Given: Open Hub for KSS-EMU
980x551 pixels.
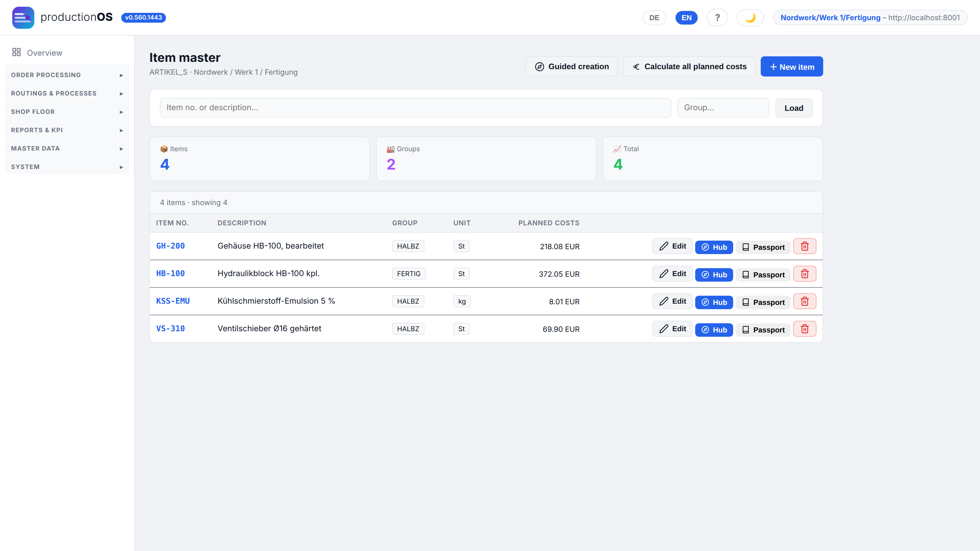Looking at the screenshot, I should [x=714, y=302].
